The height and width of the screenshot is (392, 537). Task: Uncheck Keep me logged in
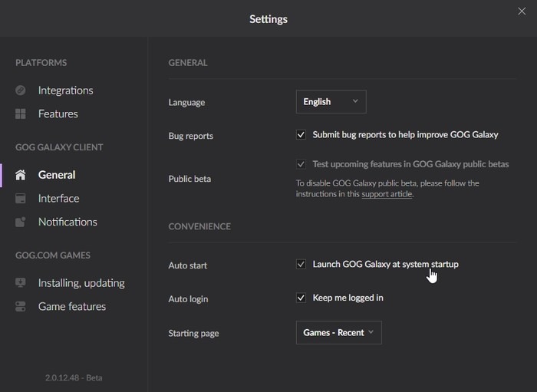(x=301, y=298)
